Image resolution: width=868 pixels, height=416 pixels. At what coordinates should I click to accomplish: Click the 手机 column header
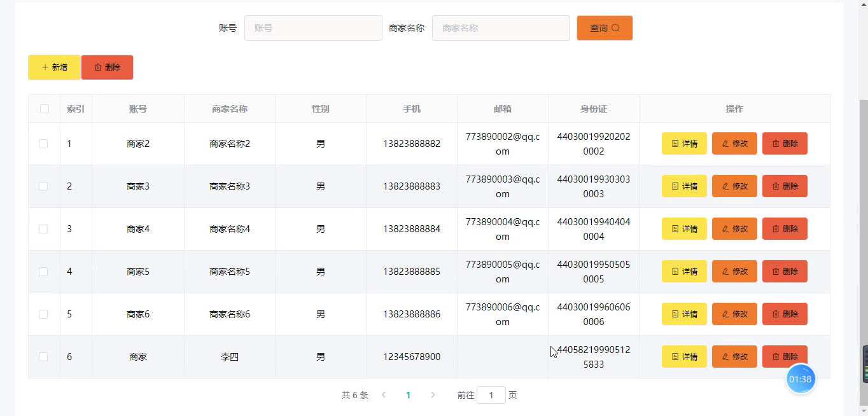coord(412,109)
